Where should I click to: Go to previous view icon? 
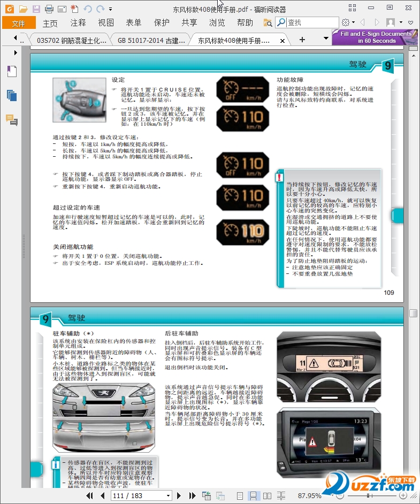207,495
